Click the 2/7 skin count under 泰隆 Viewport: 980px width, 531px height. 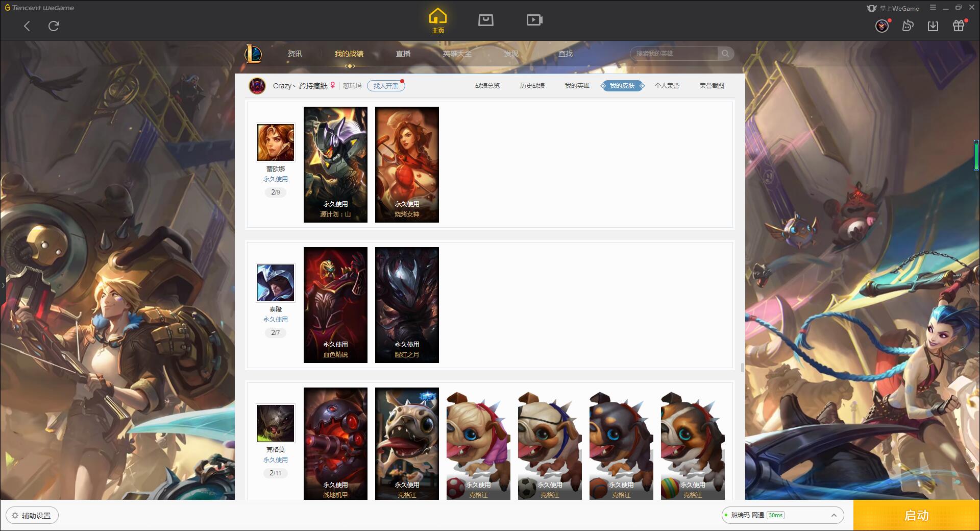tap(276, 333)
